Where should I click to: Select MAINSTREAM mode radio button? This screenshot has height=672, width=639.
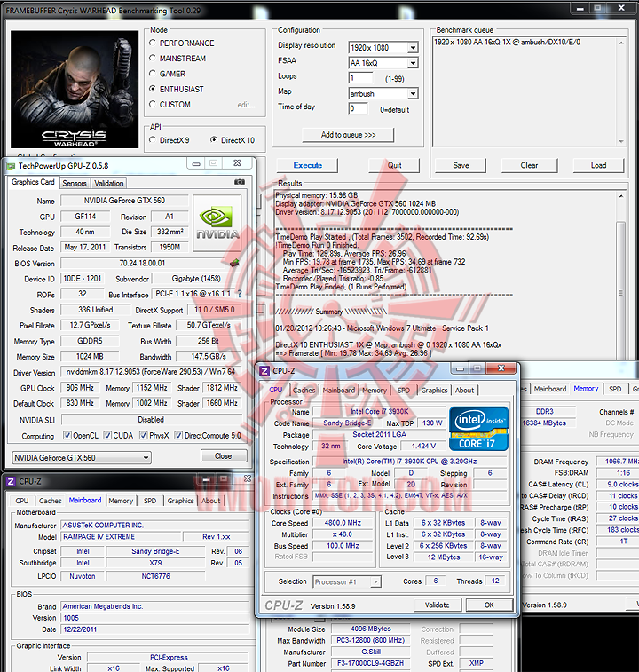pos(152,58)
